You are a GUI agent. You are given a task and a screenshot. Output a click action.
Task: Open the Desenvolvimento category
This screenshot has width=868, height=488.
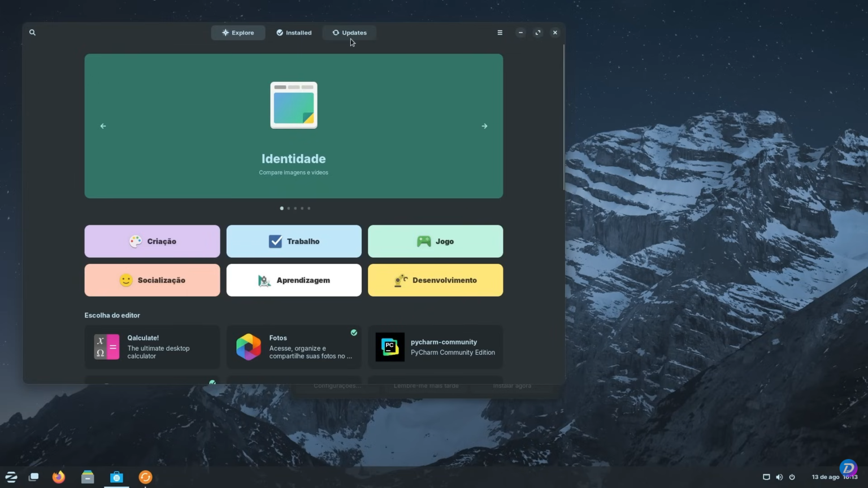pos(435,280)
